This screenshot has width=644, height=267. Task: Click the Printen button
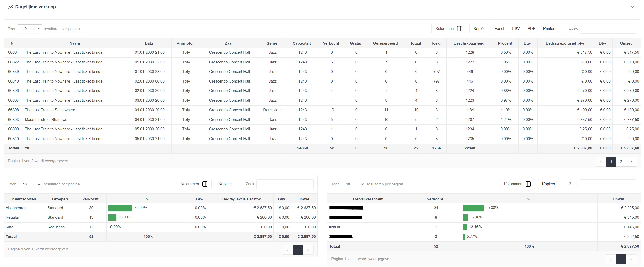(x=549, y=29)
